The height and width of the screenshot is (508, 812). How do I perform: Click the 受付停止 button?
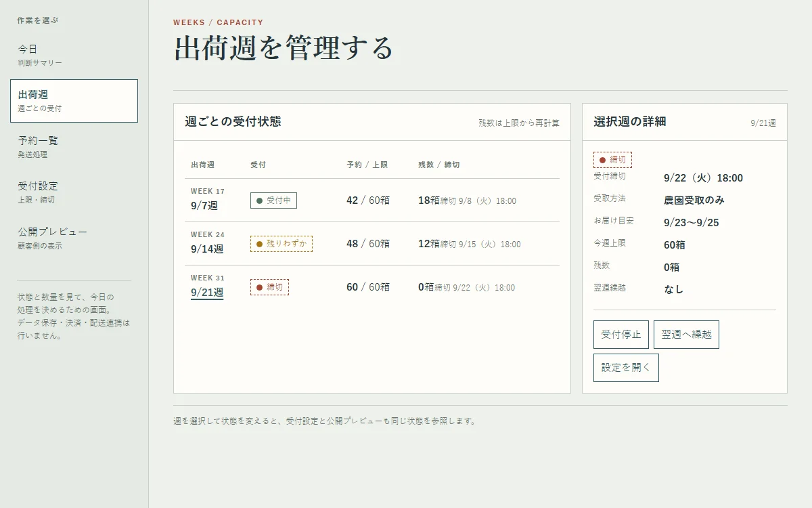pos(621,335)
